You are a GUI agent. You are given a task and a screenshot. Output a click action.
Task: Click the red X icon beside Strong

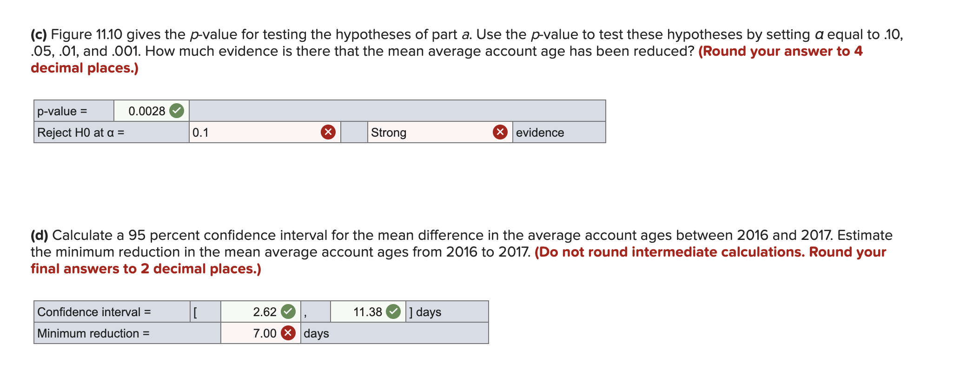(x=499, y=133)
